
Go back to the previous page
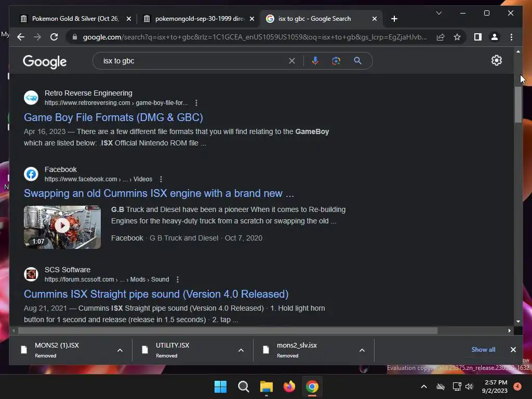21,37
